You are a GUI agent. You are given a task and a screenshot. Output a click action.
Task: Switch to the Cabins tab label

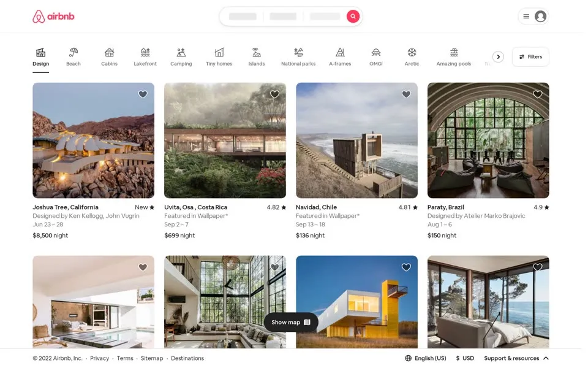pyautogui.click(x=110, y=64)
